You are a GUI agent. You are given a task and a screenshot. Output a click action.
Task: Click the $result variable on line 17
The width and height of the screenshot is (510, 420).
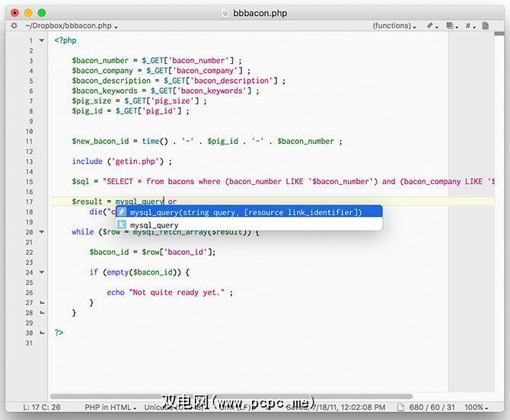[88, 202]
